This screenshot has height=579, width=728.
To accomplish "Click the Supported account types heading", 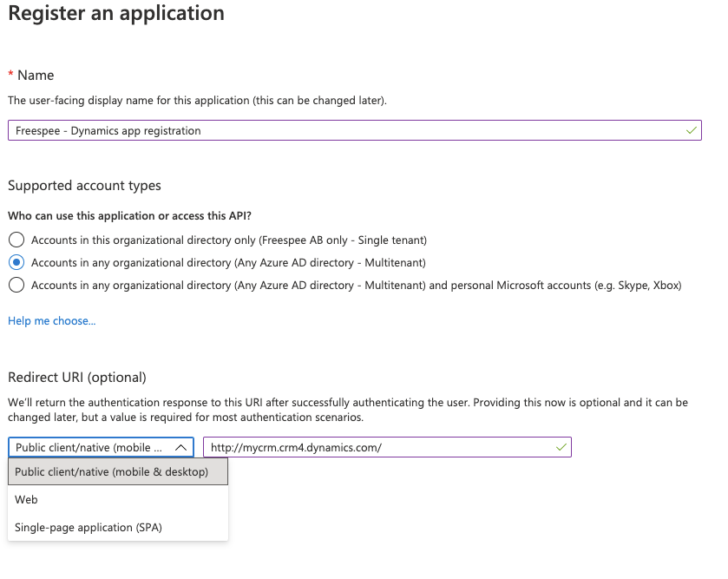I will click(84, 185).
